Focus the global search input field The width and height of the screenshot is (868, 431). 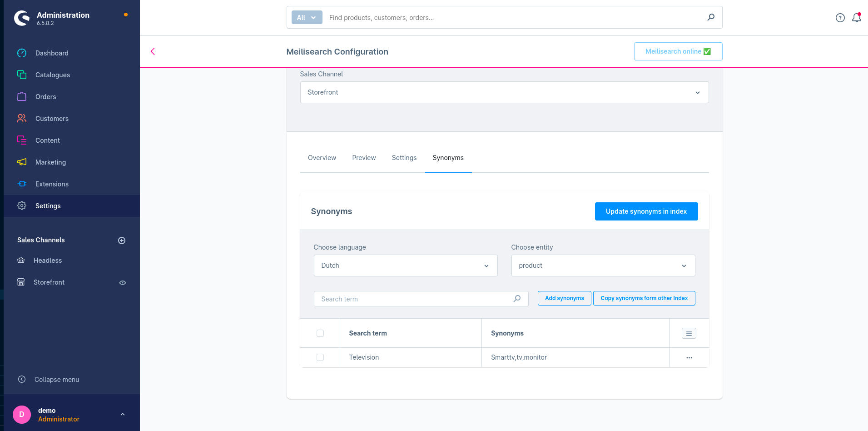(x=513, y=18)
